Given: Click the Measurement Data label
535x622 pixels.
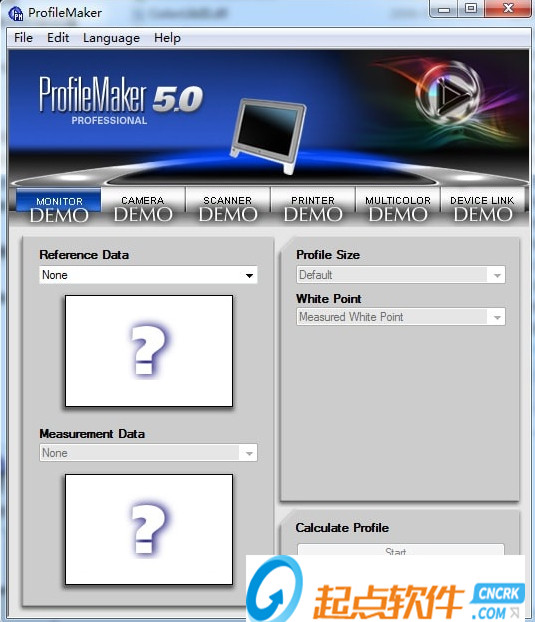Looking at the screenshot, I should click(x=92, y=434).
